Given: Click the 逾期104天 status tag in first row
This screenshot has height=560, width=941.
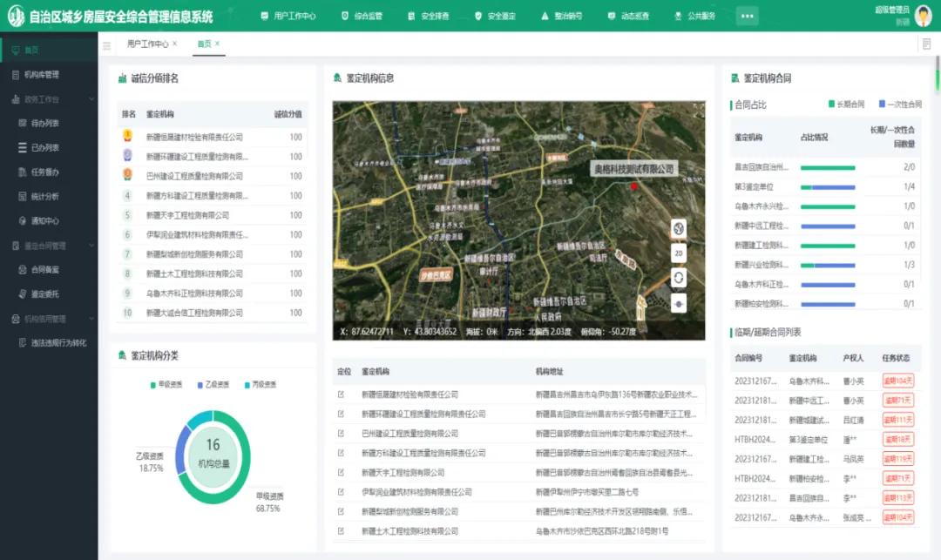Looking at the screenshot, I should tap(897, 381).
